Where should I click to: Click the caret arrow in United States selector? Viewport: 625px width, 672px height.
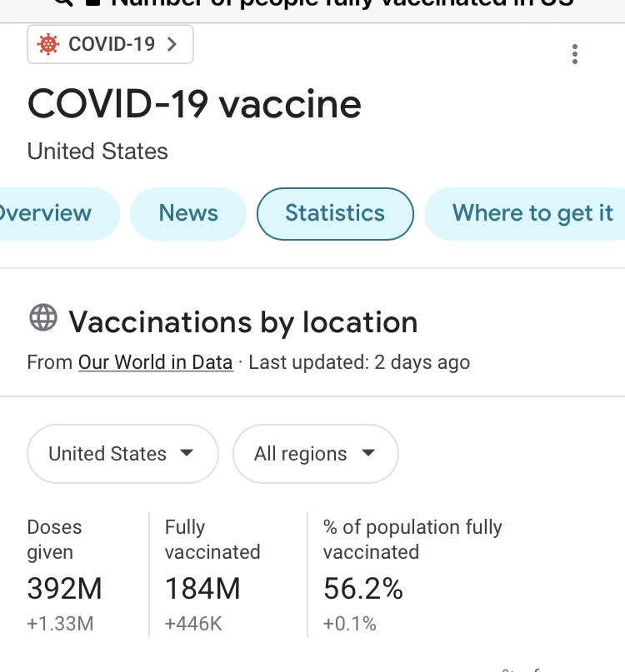[x=187, y=453]
